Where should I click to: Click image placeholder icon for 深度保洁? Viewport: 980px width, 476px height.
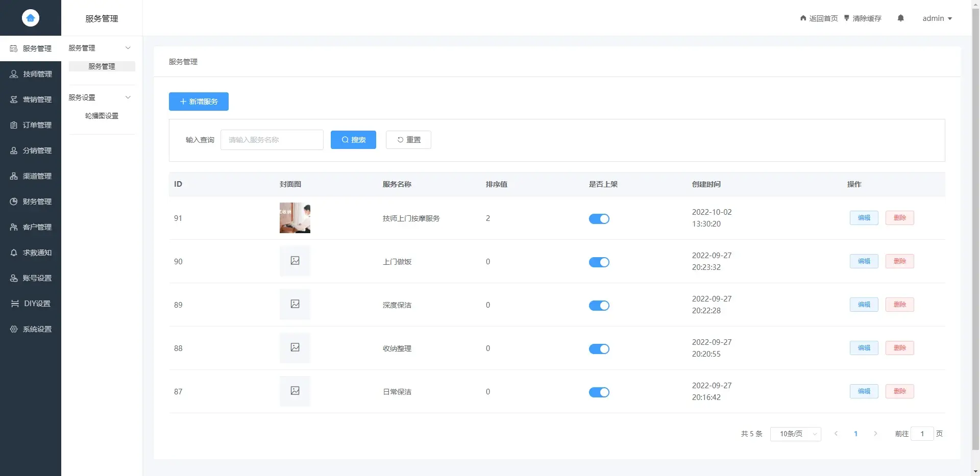295,304
